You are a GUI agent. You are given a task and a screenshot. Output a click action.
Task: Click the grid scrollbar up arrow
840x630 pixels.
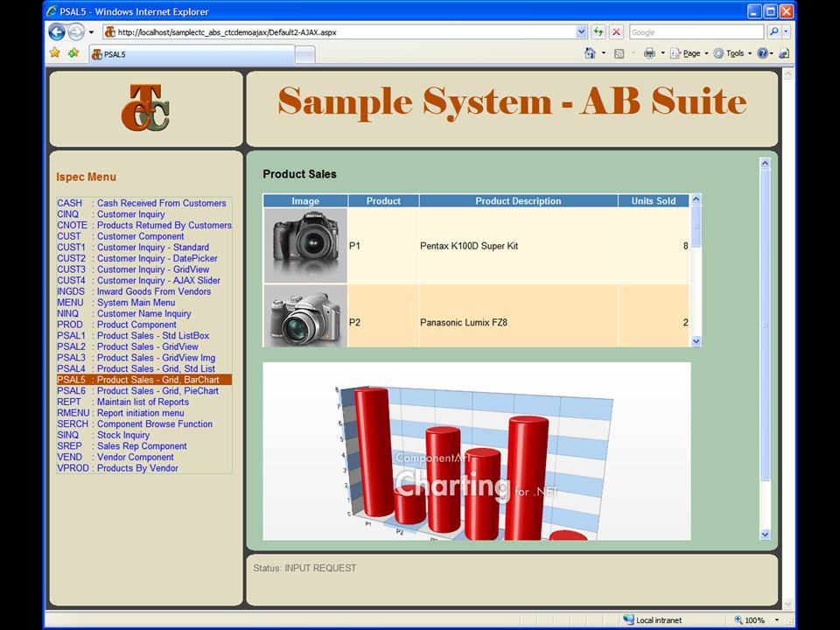tap(696, 199)
